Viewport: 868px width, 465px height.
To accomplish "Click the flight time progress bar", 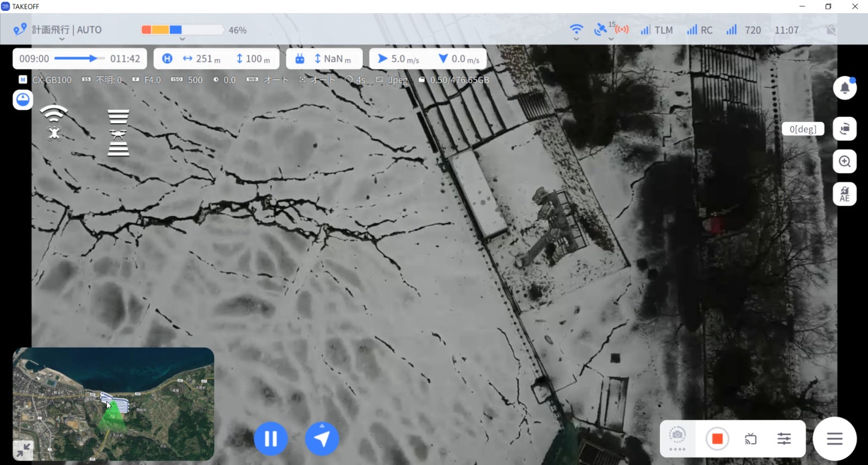I will (x=79, y=59).
